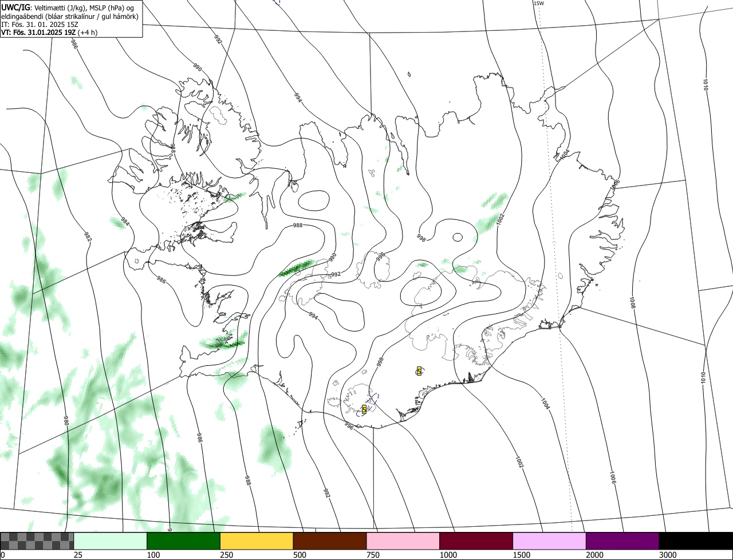Click the 982 isobar label
Image resolution: width=733 pixels, height=560 pixels.
[x=88, y=237]
